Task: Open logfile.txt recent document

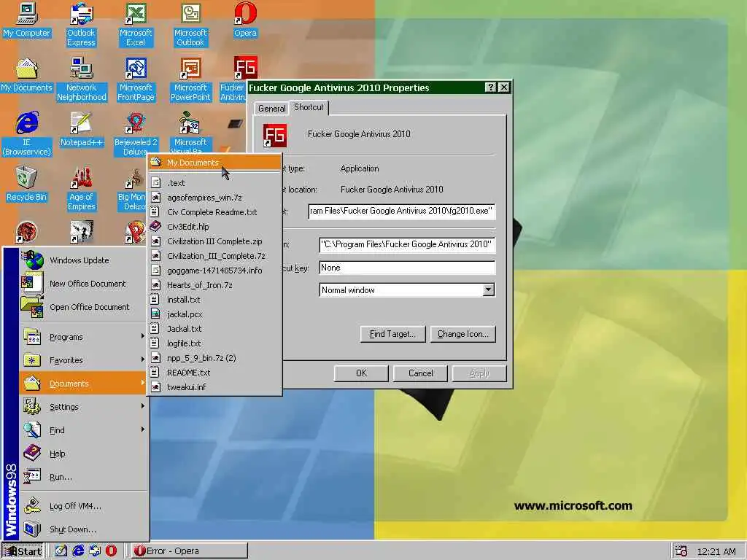Action: pyautogui.click(x=214, y=343)
